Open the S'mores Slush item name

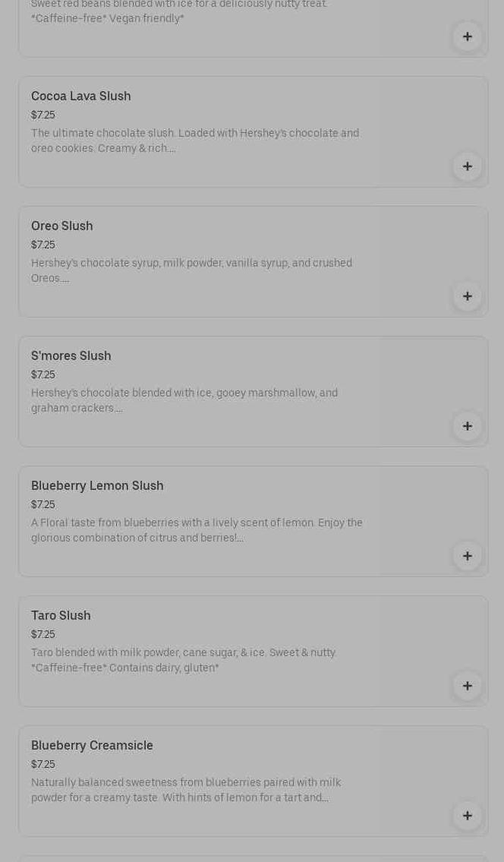(71, 356)
